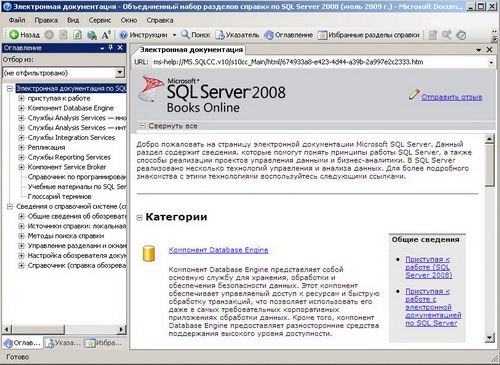Viewport: 500px width, 365px height.
Task: Expand the Службы Integration Services node
Action: tap(21, 137)
